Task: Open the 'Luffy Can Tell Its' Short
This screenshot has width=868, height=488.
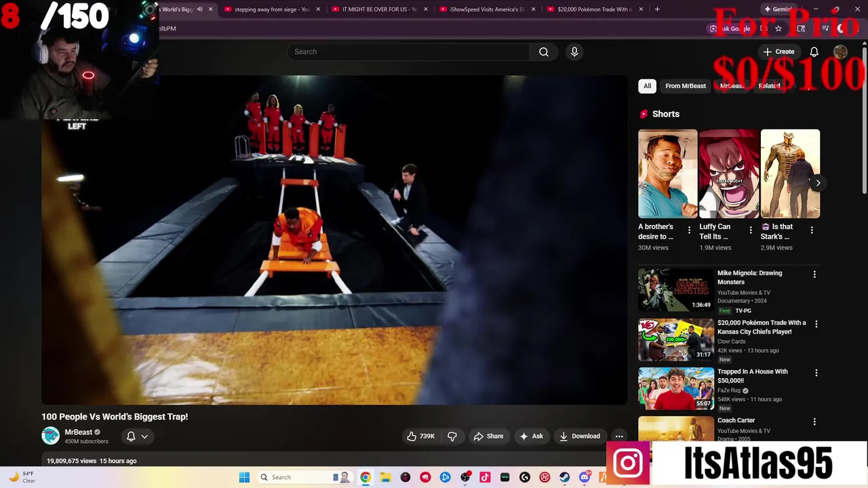Action: click(729, 174)
